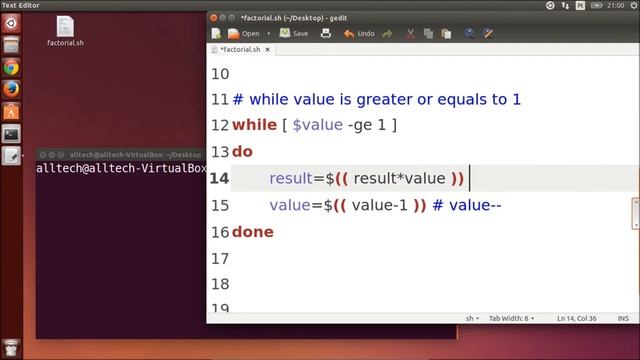Image resolution: width=640 pixels, height=360 pixels.
Task: Select the factorial.sh desktop file icon
Action: click(65, 31)
